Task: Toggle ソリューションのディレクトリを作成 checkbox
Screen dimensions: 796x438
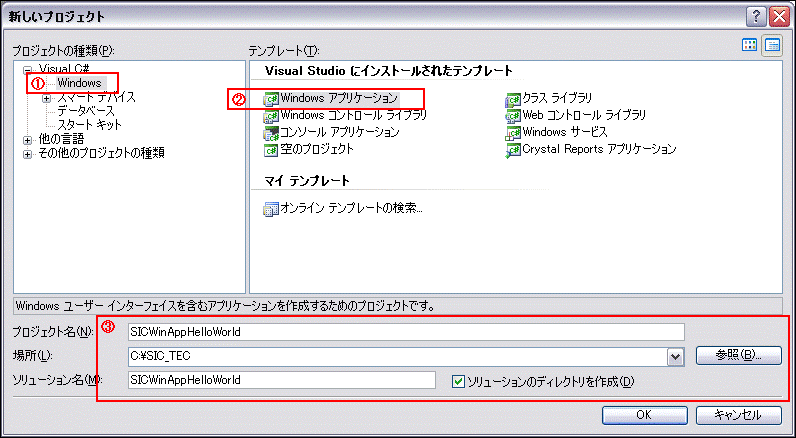Action: [x=458, y=381]
